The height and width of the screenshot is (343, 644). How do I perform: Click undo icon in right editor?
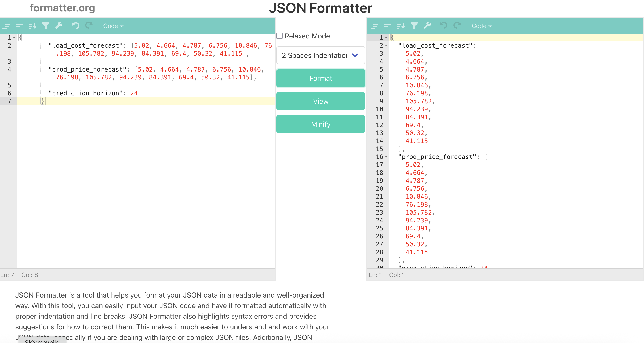click(x=444, y=25)
